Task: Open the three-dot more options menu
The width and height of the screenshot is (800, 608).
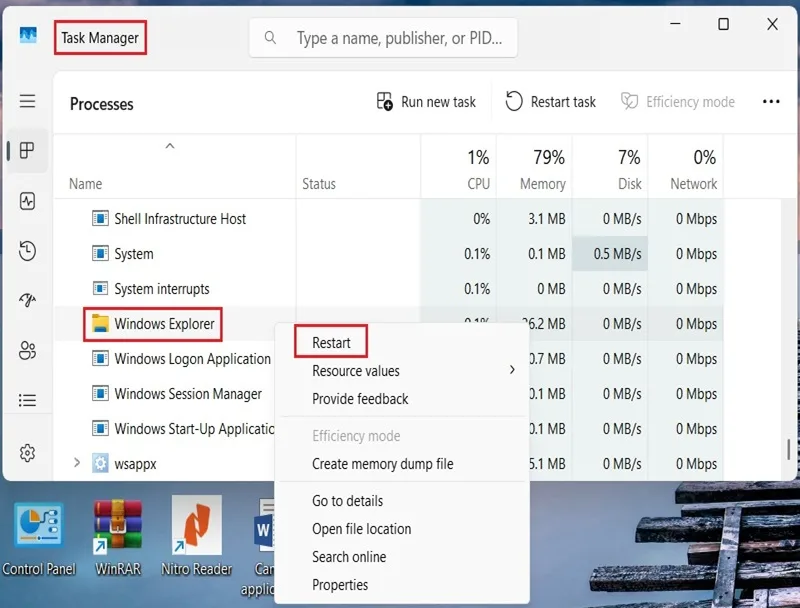Action: coord(771,102)
